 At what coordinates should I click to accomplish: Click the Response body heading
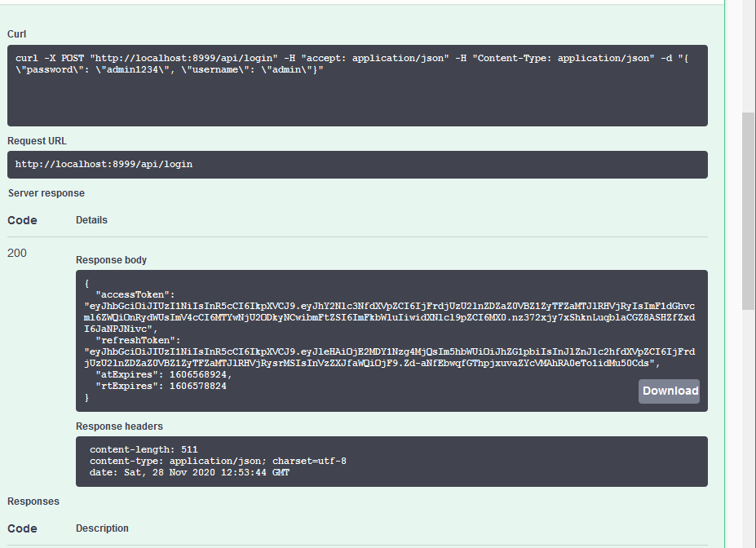[x=111, y=260]
